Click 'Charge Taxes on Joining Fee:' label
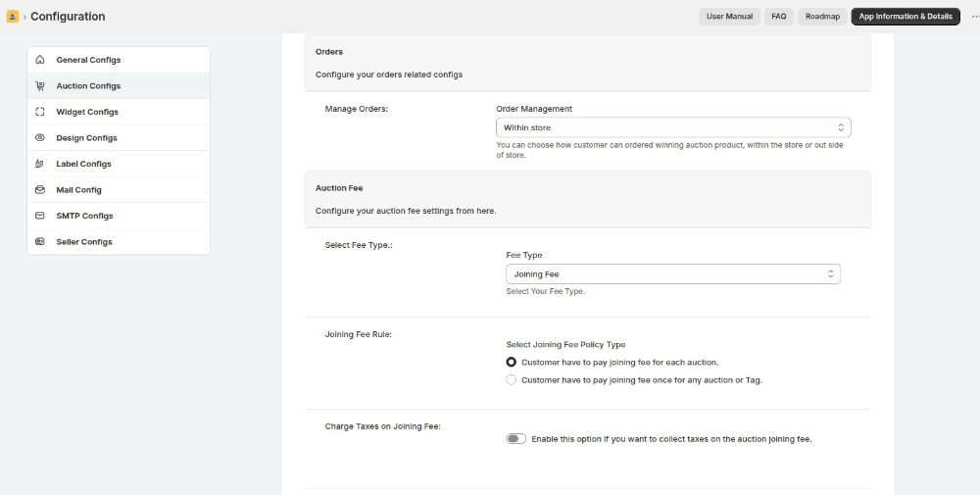The image size is (980, 495). click(x=382, y=426)
